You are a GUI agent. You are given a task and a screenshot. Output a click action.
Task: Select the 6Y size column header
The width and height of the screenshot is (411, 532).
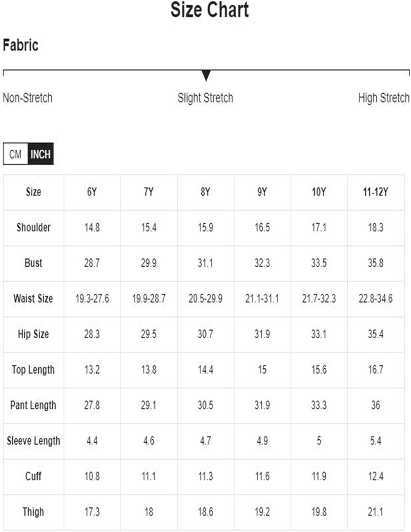point(92,192)
